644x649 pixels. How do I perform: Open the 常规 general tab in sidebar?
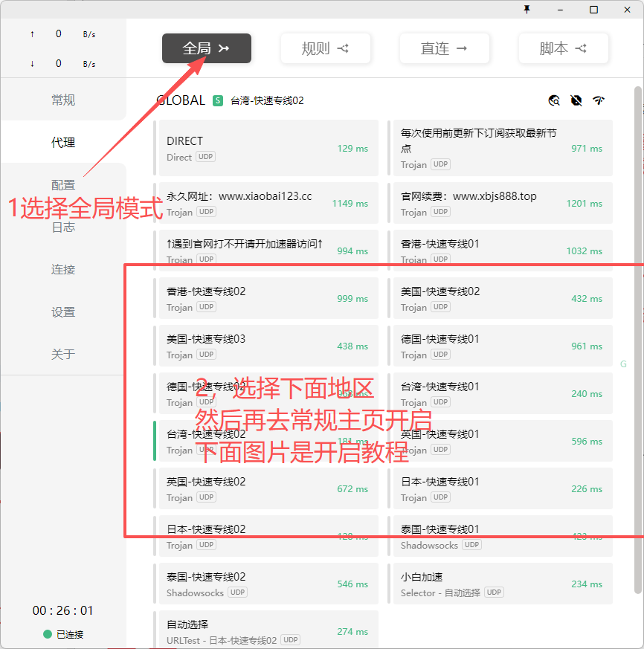pyautogui.click(x=63, y=100)
